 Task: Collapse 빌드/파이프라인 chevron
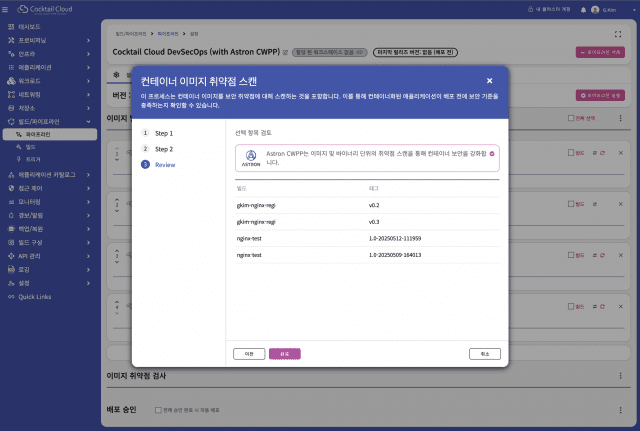(88, 122)
